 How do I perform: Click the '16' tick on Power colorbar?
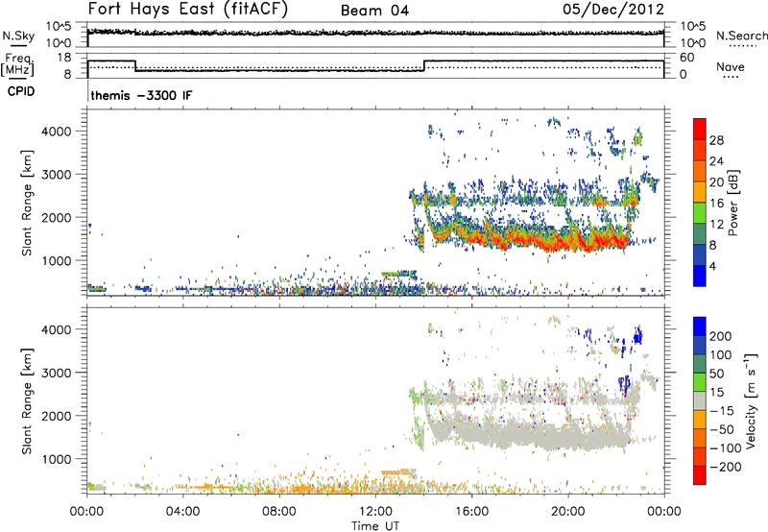point(716,204)
